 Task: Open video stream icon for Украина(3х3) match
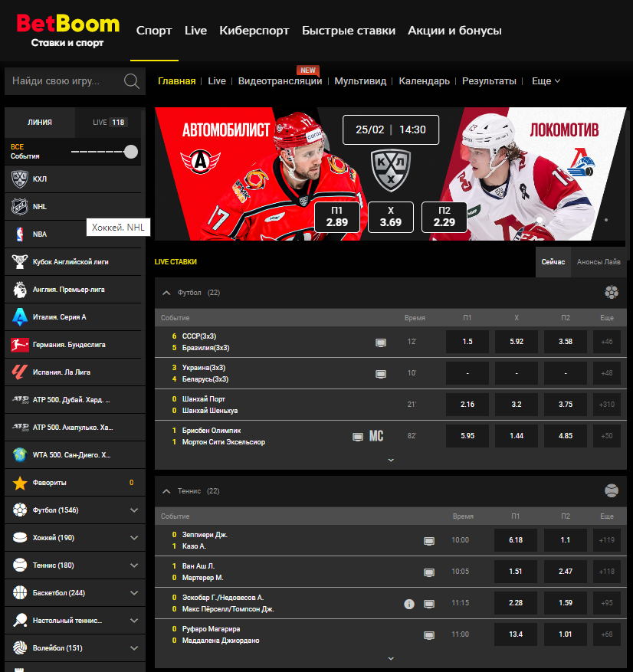[381, 374]
